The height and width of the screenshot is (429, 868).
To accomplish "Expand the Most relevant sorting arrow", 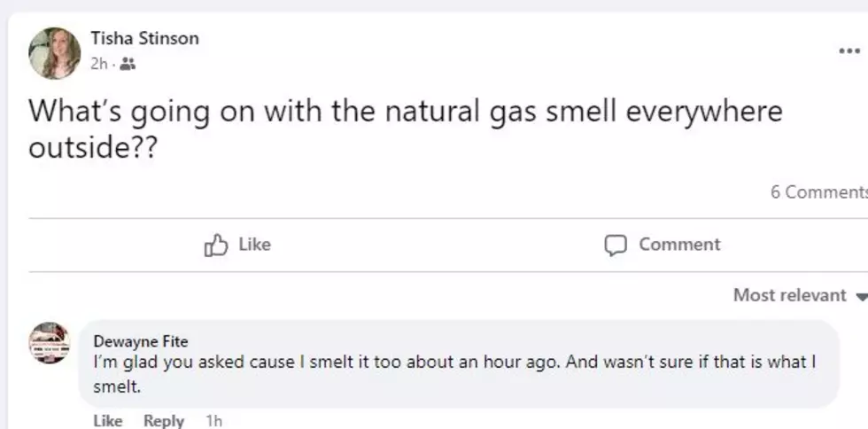I will click(x=861, y=297).
